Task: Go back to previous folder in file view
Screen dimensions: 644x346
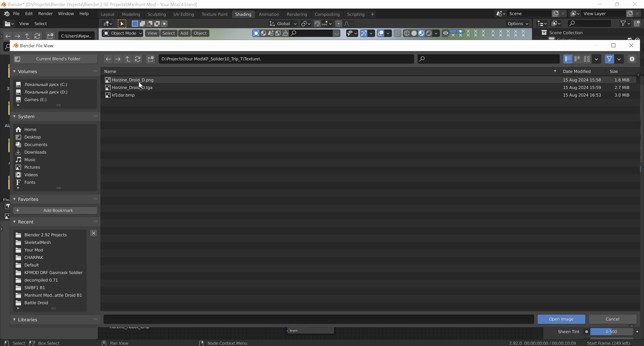Action: 108,59
